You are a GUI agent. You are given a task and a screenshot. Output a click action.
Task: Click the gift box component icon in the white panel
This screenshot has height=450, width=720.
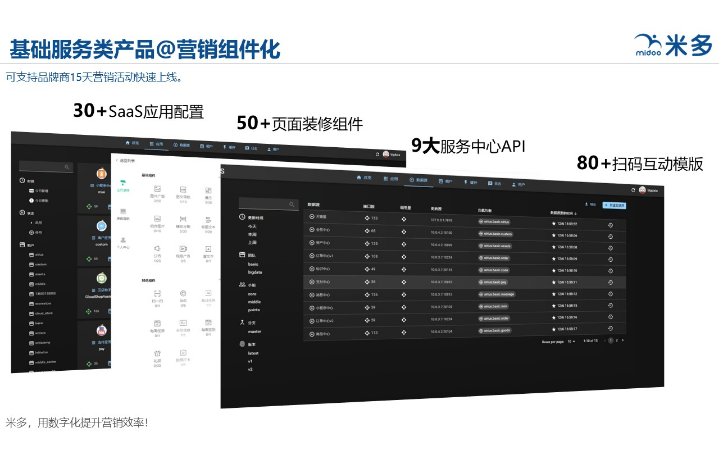157,354
